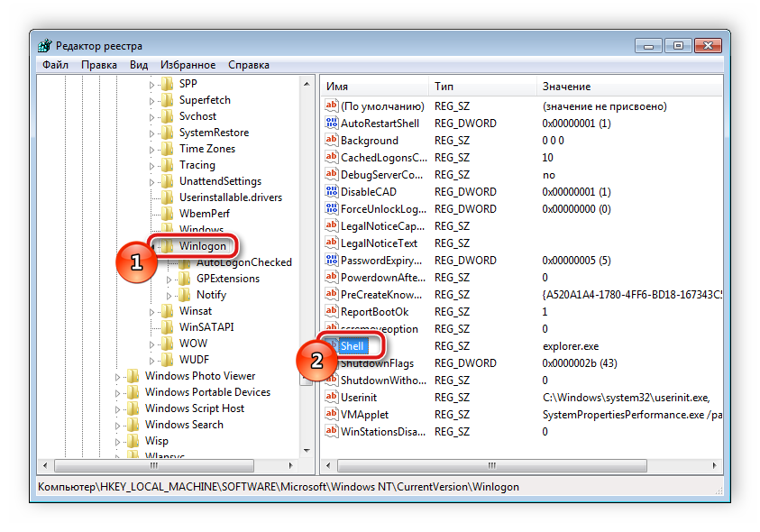Click tree pane horizontal scroll left arrow
Image resolution: width=760 pixels, height=532 pixels.
tap(45, 465)
